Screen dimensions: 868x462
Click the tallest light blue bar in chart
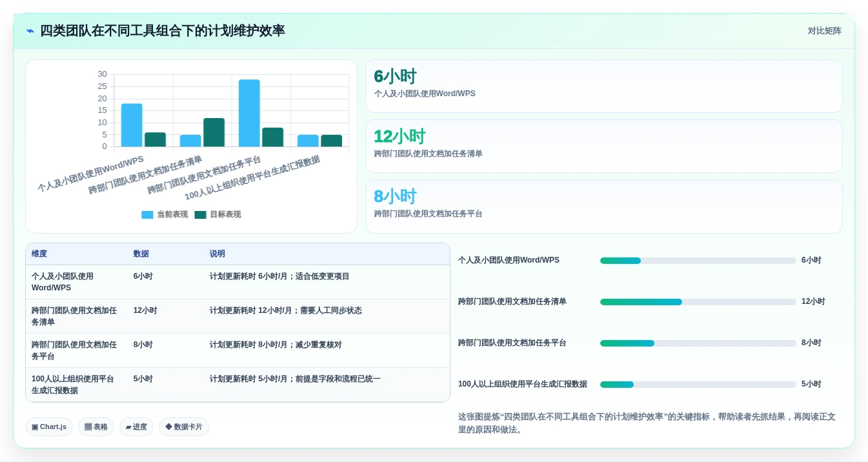coord(249,114)
